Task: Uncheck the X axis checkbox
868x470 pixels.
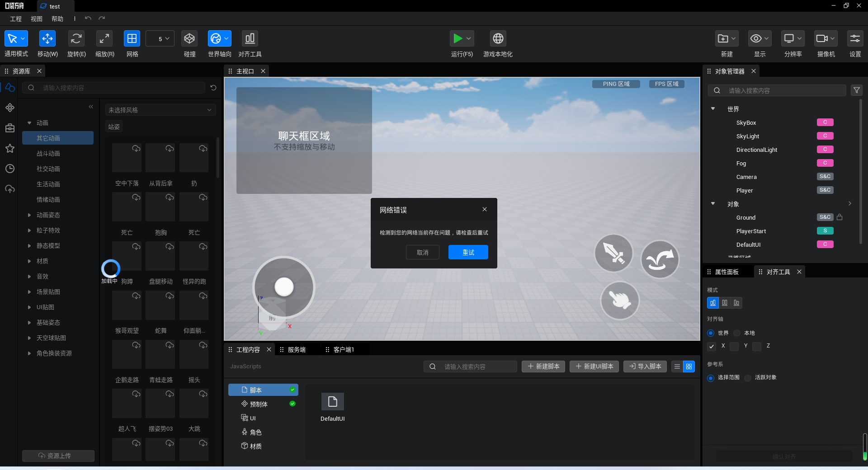Action: pyautogui.click(x=712, y=346)
